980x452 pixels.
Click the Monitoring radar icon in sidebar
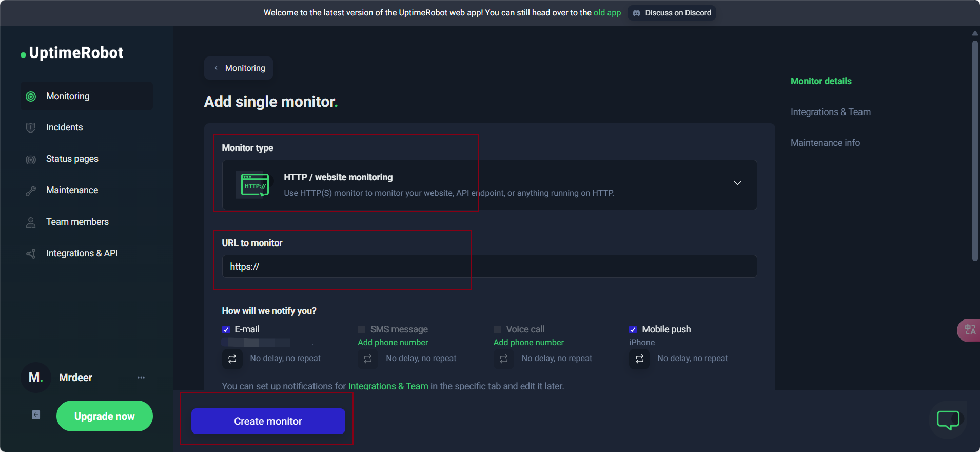[x=31, y=97]
